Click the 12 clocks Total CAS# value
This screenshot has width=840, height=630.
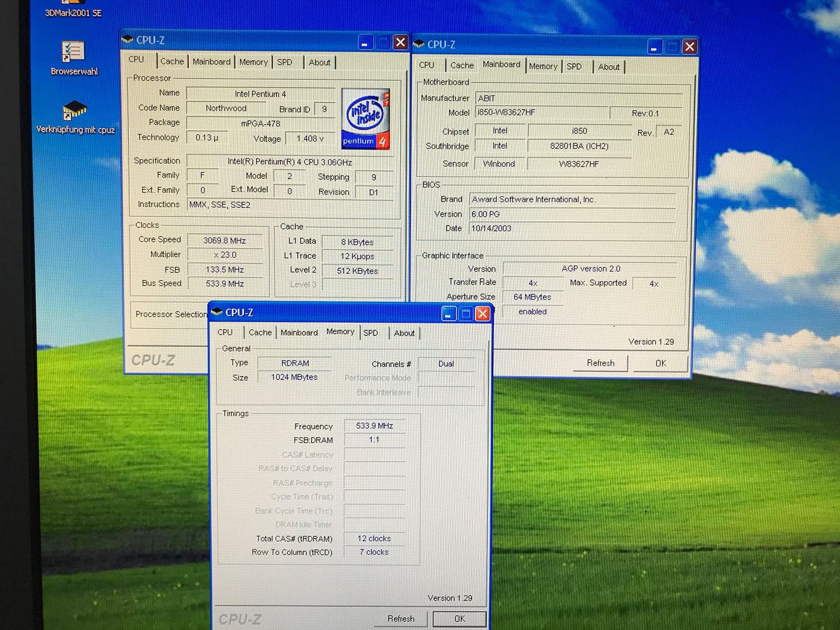(375, 539)
